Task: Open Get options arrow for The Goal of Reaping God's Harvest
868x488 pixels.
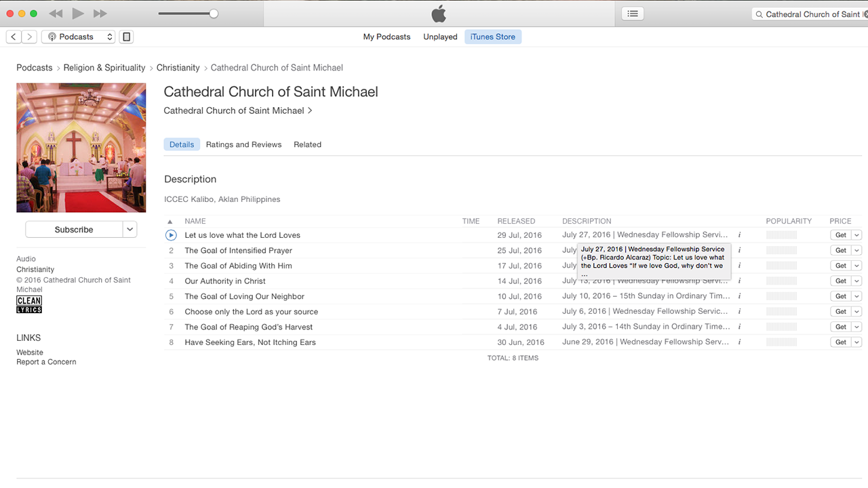Action: 856,327
